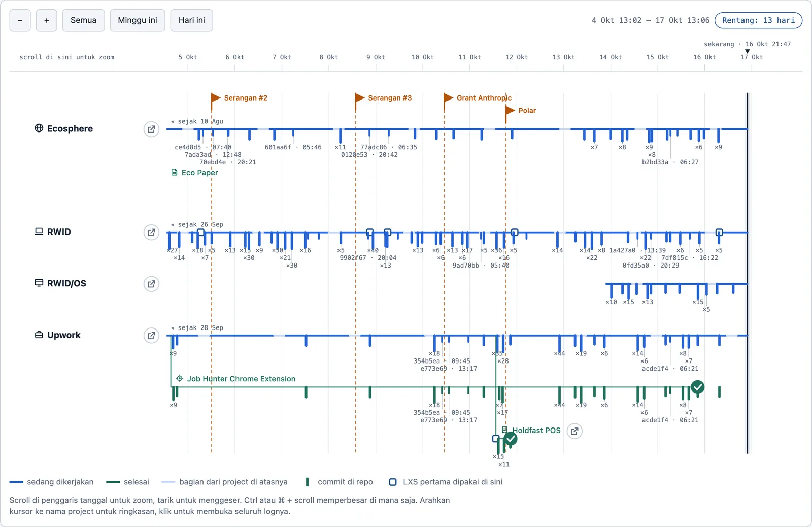Select the RWID project name

[x=59, y=232]
